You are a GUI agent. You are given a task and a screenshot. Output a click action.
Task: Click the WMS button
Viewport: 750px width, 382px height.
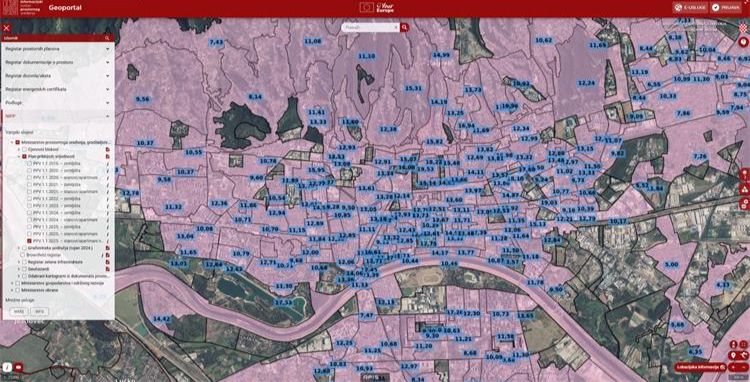pos(19,311)
